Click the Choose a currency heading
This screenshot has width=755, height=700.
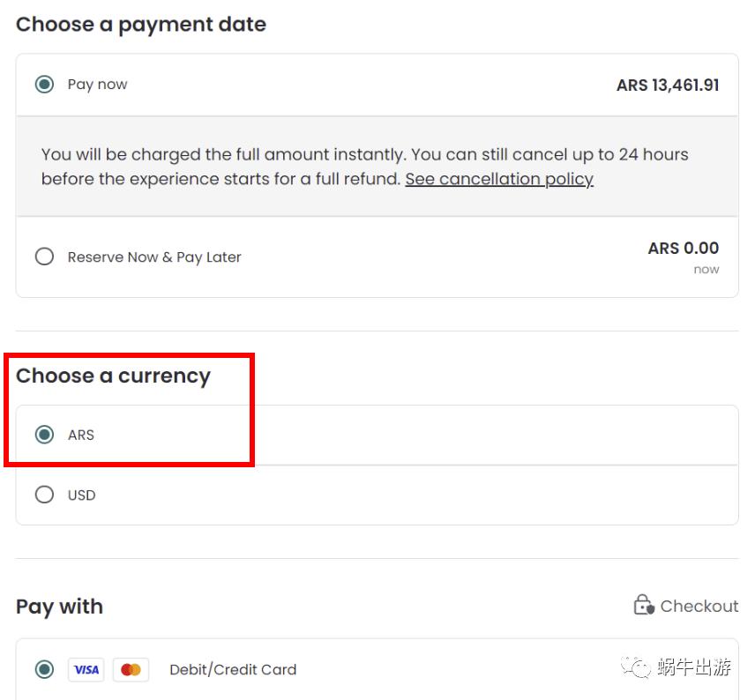click(113, 376)
